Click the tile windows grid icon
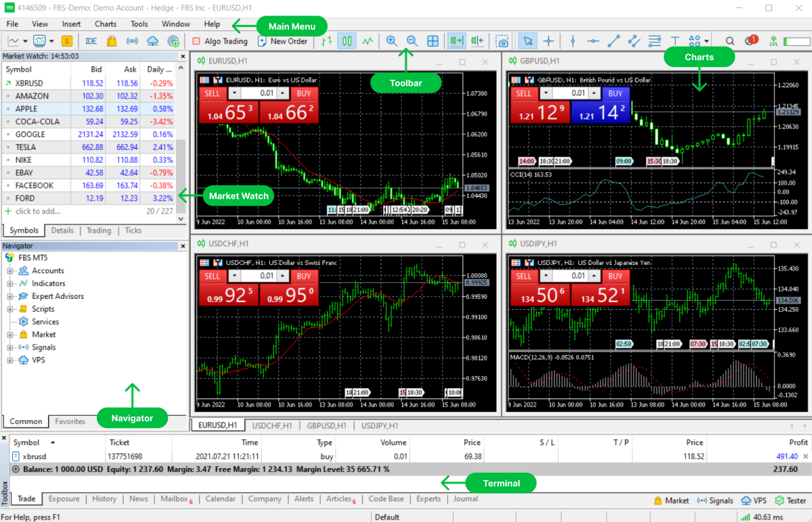This screenshot has width=812, height=522. tap(433, 41)
